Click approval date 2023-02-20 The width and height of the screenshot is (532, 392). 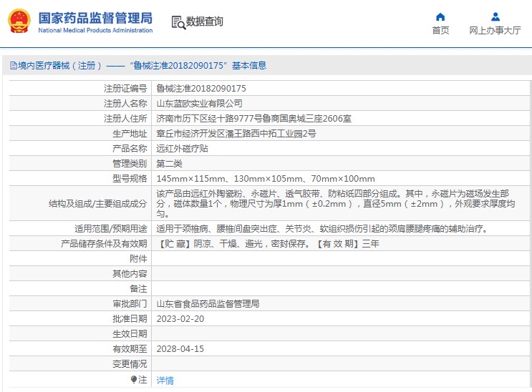[180, 319]
